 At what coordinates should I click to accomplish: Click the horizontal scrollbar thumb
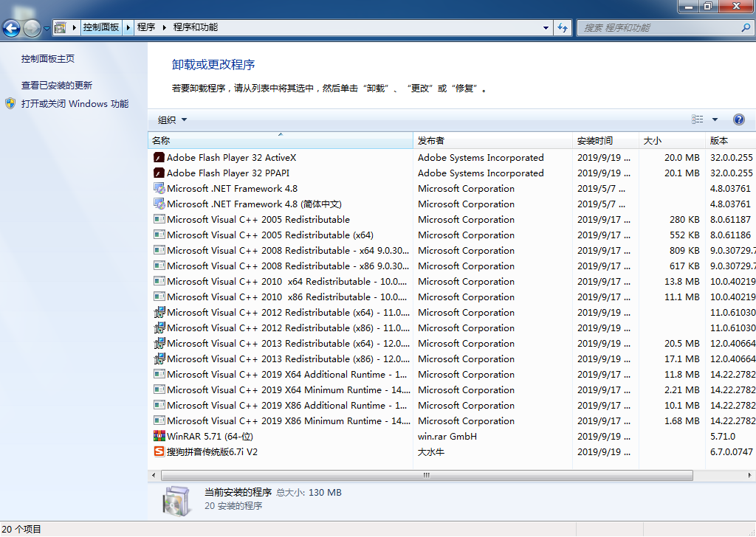427,475
